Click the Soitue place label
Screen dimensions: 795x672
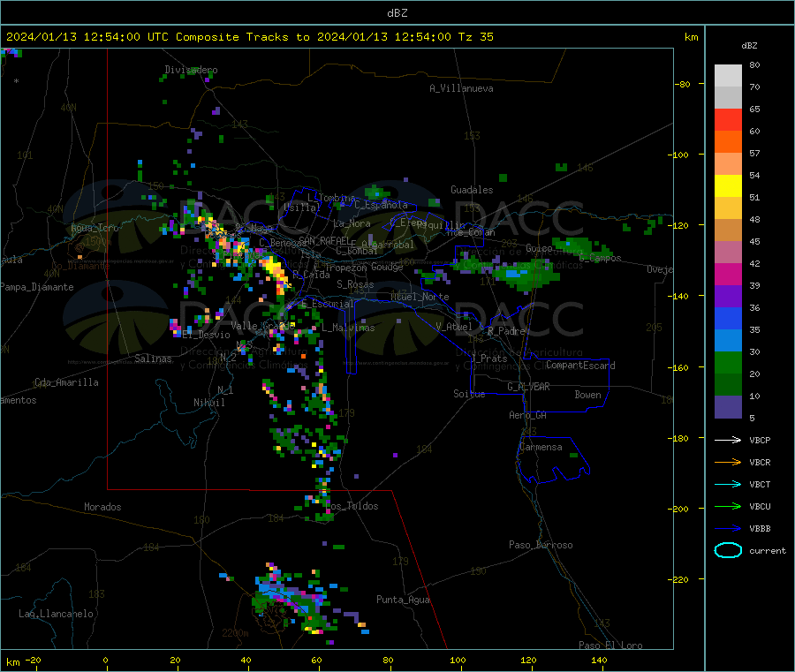469,393
